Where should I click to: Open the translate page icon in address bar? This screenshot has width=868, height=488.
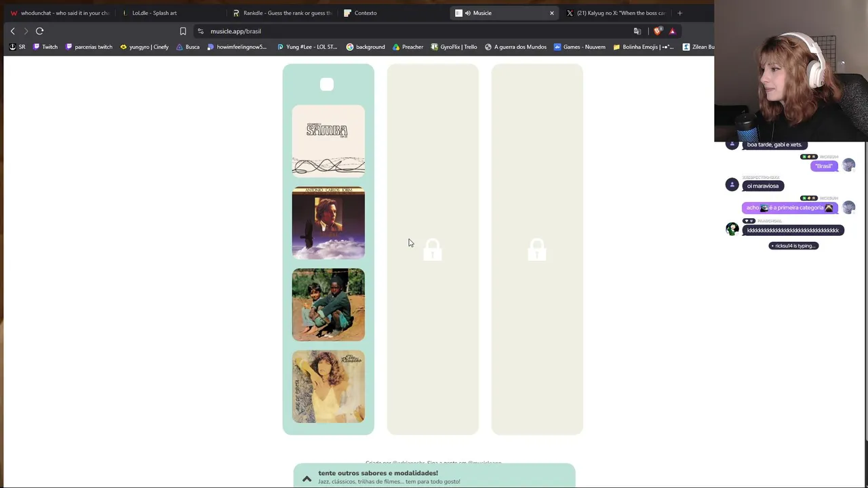pyautogui.click(x=637, y=31)
